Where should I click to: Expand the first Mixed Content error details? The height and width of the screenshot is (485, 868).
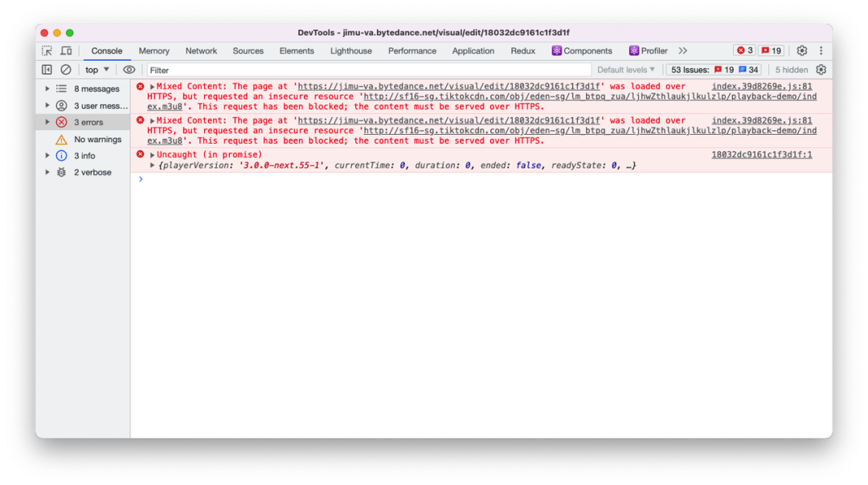[x=152, y=87]
